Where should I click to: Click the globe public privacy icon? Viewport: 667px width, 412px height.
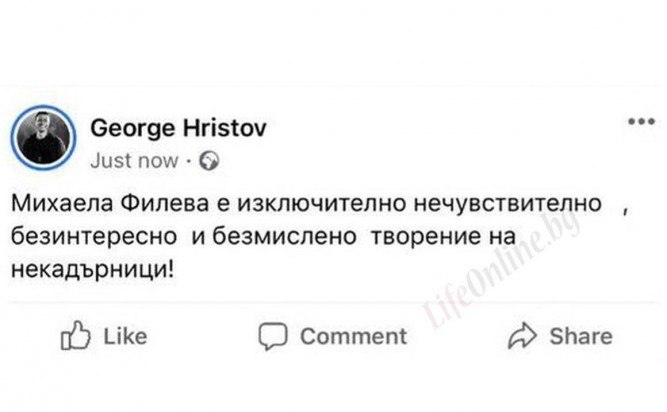(210, 160)
